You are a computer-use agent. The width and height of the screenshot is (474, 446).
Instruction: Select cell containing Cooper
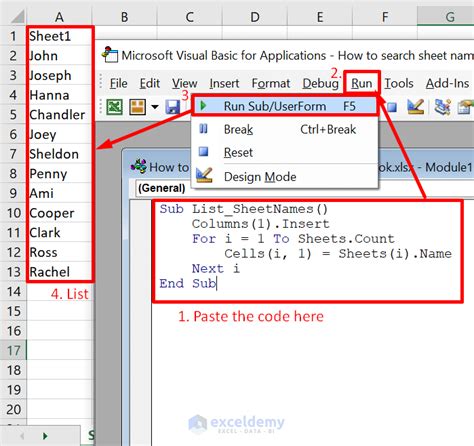(x=59, y=213)
